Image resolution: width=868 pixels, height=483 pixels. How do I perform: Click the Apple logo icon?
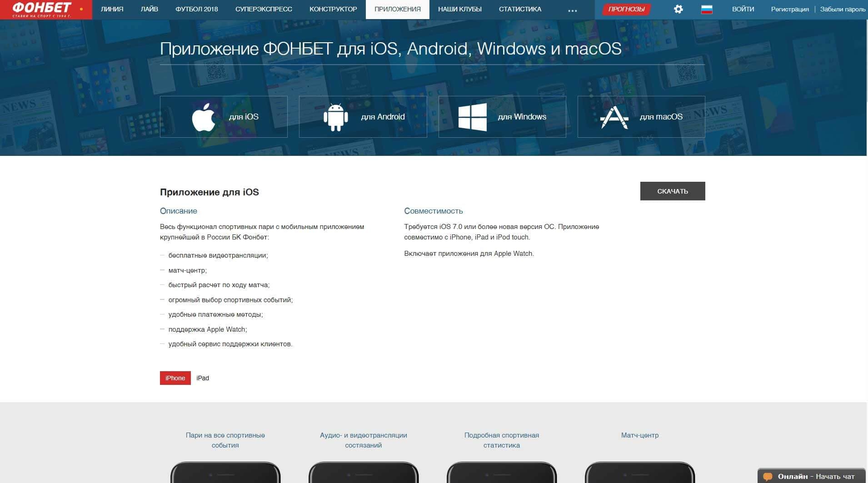204,117
